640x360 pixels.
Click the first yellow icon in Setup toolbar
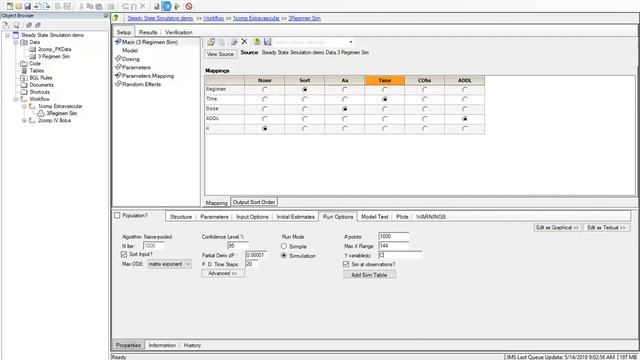point(211,42)
